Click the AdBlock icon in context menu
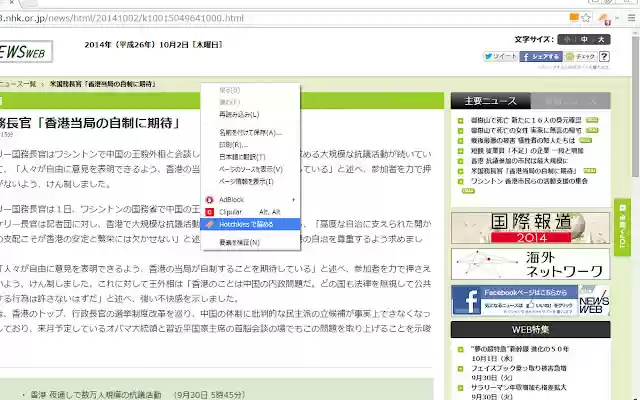Screen dimensions: 640x400 (x=209, y=200)
